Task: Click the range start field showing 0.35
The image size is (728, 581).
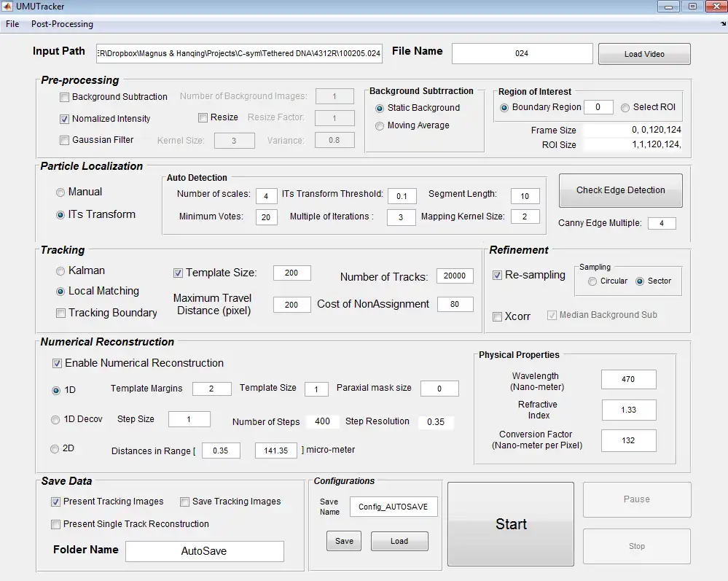Action: tap(221, 451)
